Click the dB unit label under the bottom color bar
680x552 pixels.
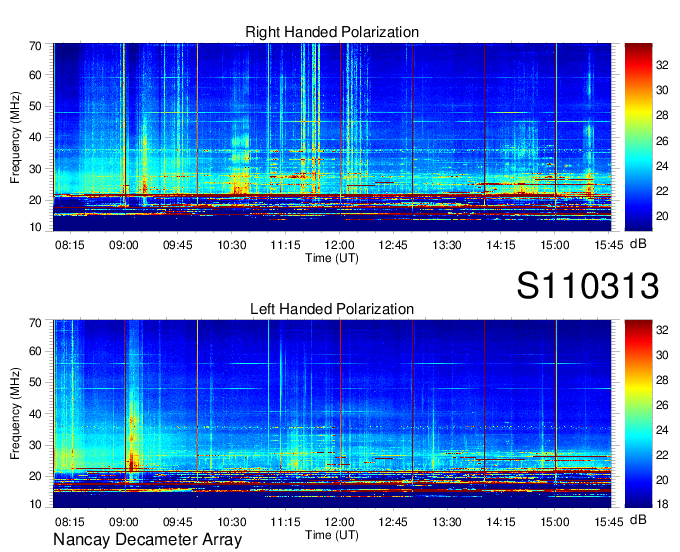pos(638,520)
